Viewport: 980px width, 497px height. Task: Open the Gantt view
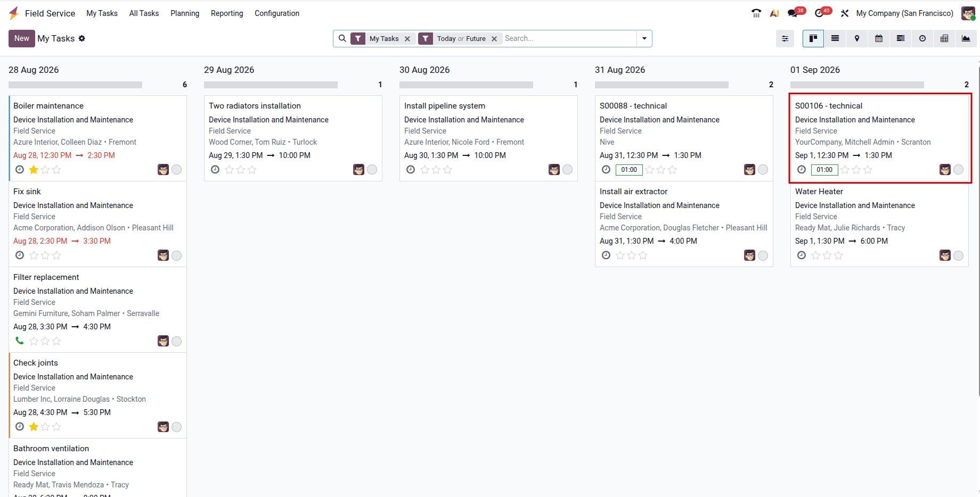[901, 38]
